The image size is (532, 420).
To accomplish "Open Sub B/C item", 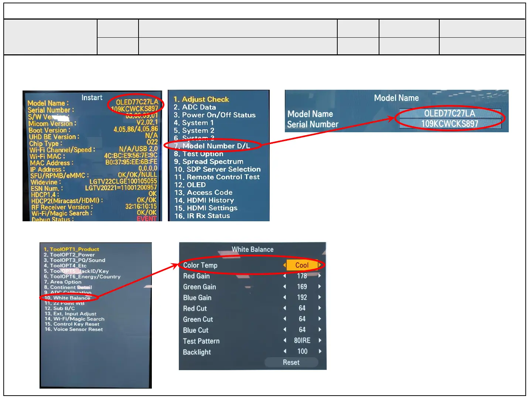I will 59,308.
